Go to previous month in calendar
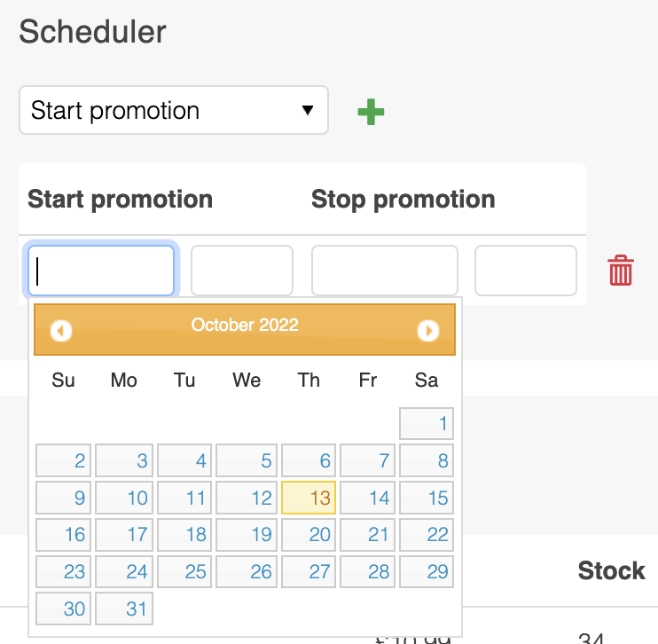This screenshot has width=658, height=644. pyautogui.click(x=61, y=331)
